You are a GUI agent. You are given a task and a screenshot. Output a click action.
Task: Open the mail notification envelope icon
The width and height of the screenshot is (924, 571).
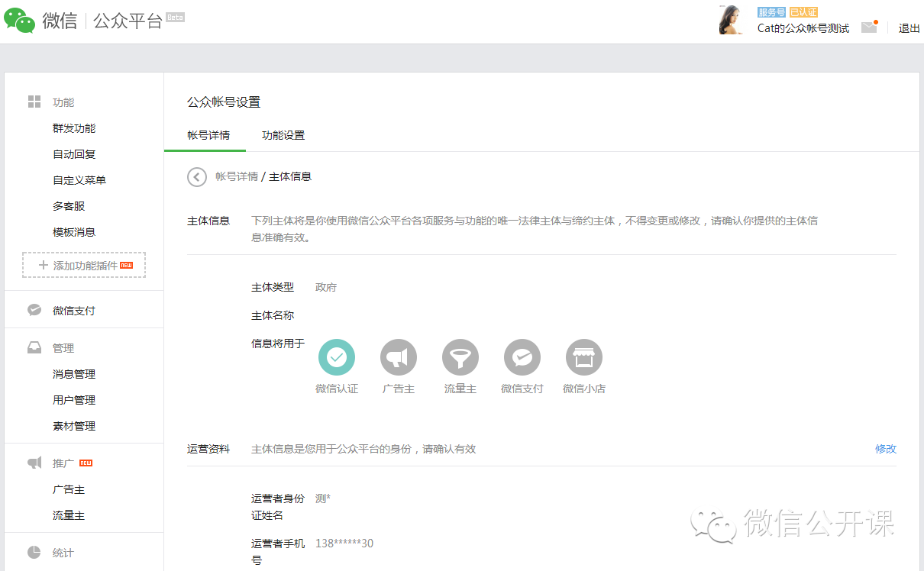[869, 27]
